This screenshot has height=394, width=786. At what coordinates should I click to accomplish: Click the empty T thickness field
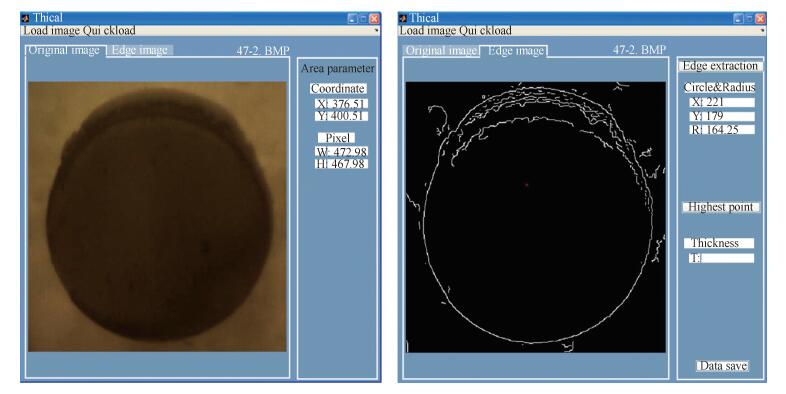(x=722, y=258)
